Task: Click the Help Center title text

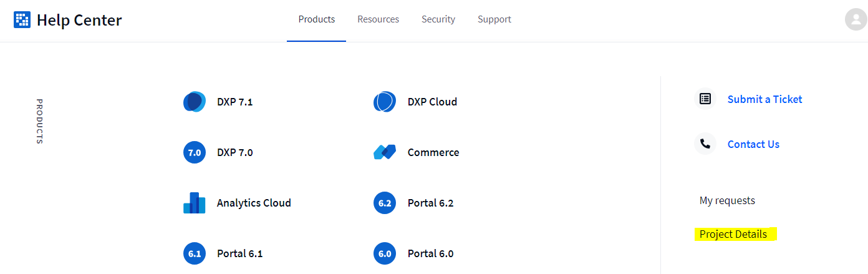Action: click(79, 20)
